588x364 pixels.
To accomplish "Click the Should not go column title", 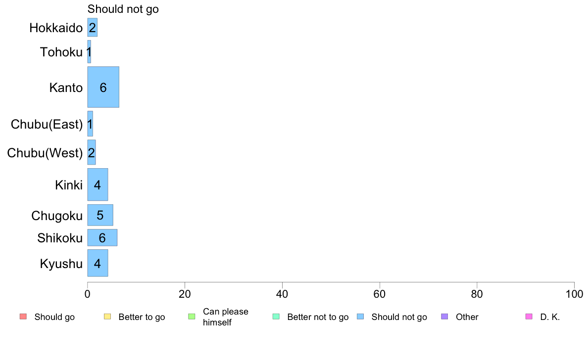I will (123, 9).
